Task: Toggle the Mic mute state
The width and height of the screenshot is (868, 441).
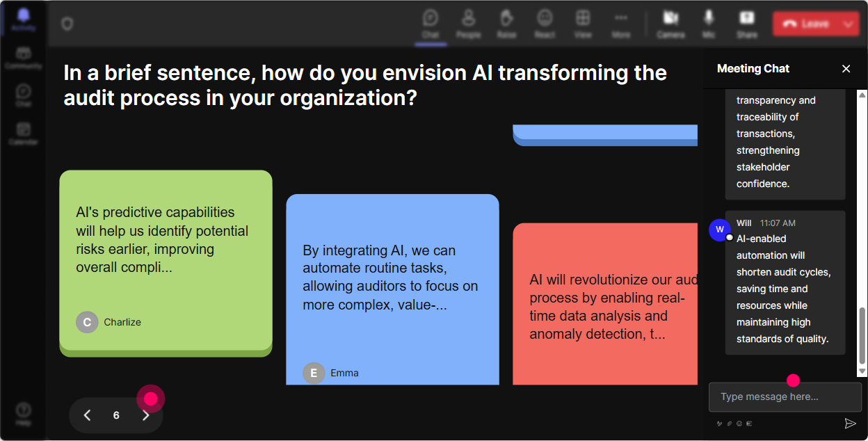Action: coord(709,24)
